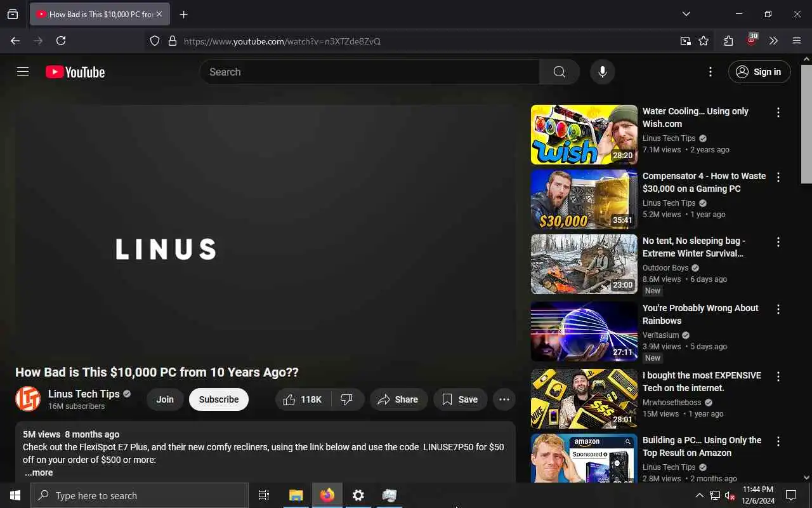List all tabs dropdown arrow

coord(686,14)
